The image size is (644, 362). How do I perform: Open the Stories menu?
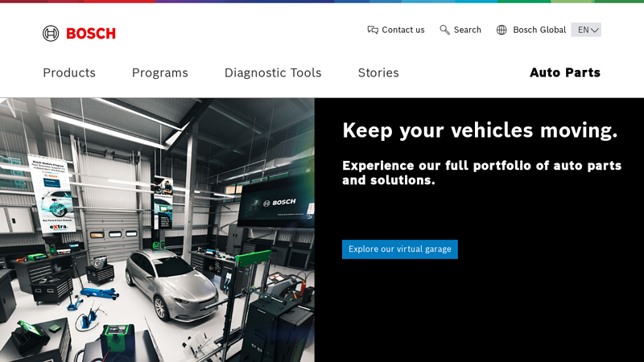[x=378, y=72]
